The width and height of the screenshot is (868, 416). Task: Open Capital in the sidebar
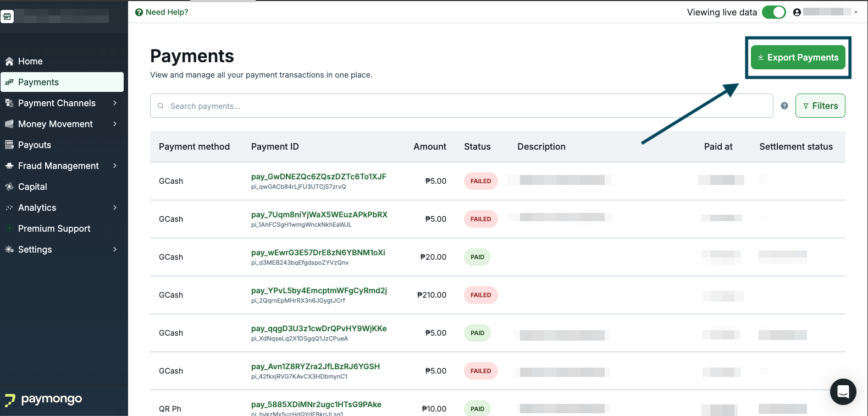(x=62, y=187)
